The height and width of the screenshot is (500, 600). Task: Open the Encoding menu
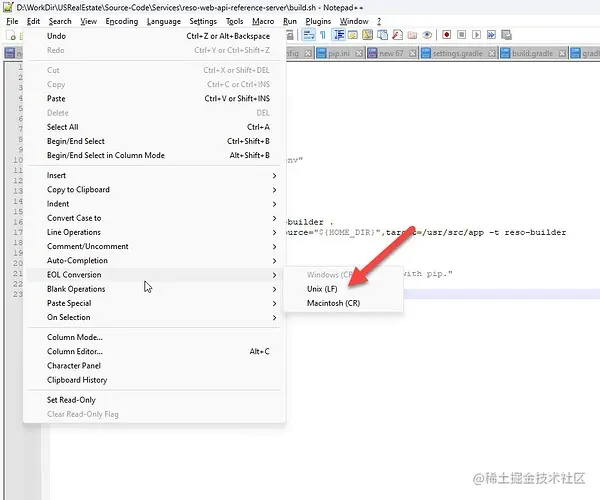pos(122,21)
